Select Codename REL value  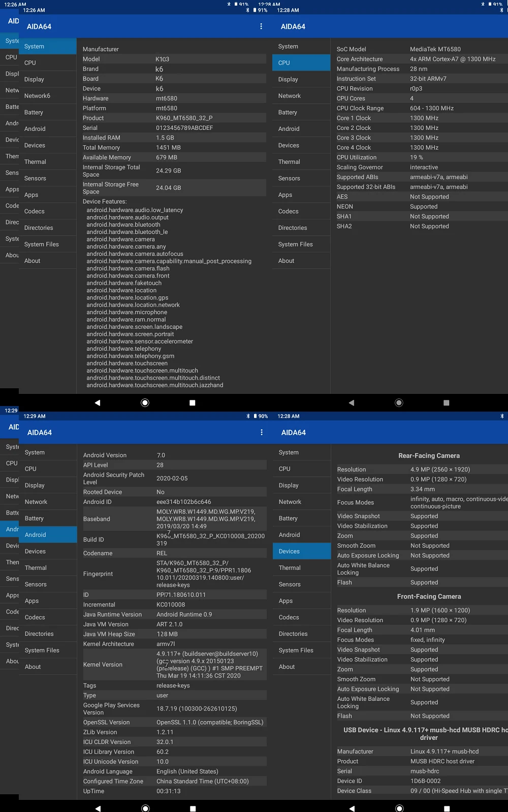[162, 553]
